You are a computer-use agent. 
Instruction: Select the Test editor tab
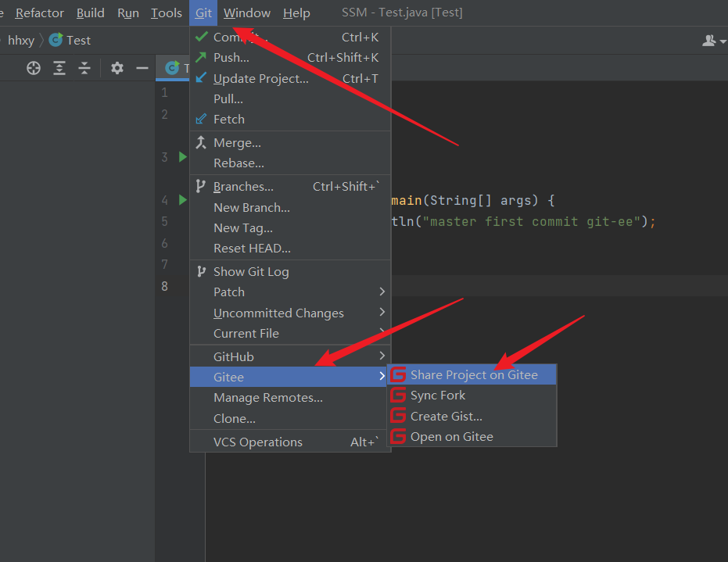(173, 68)
